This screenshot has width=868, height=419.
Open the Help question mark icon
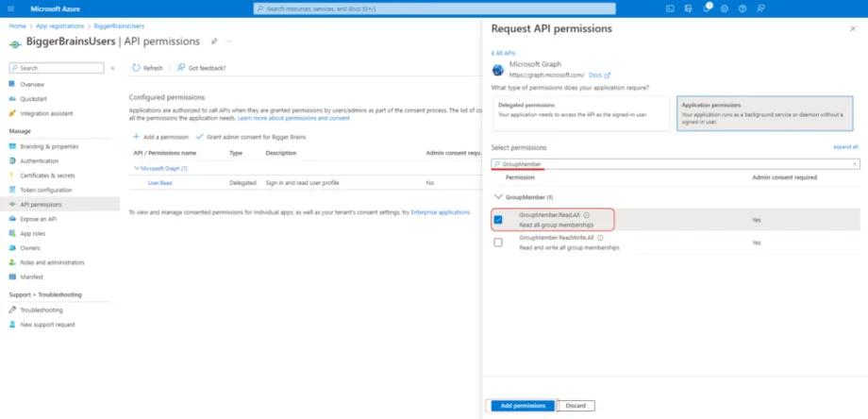click(x=743, y=8)
